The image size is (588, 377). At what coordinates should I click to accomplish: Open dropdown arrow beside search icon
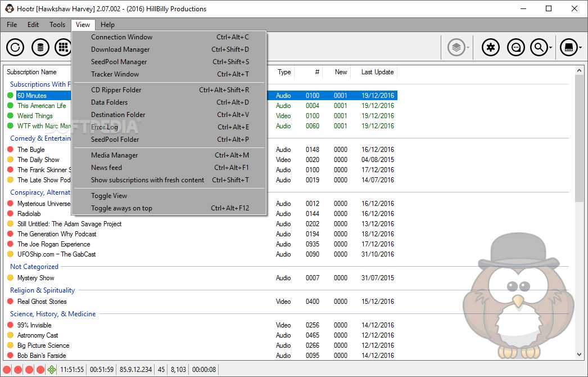pos(550,48)
